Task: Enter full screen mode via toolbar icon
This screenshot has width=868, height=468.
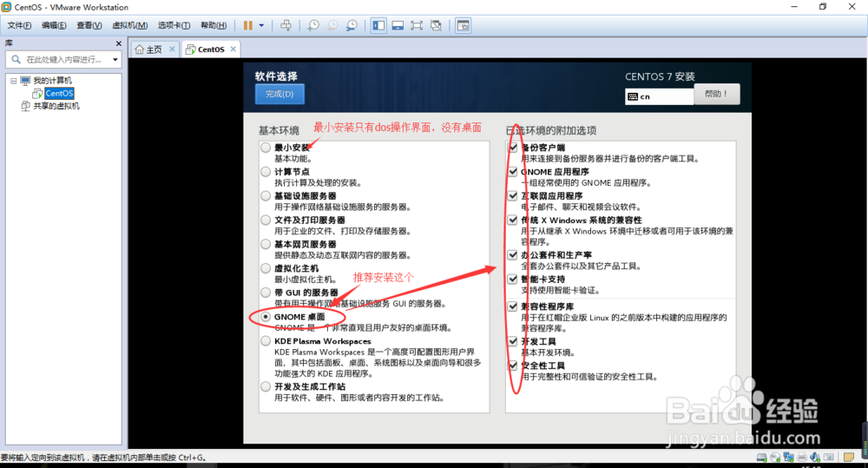Action: pyautogui.click(x=417, y=25)
